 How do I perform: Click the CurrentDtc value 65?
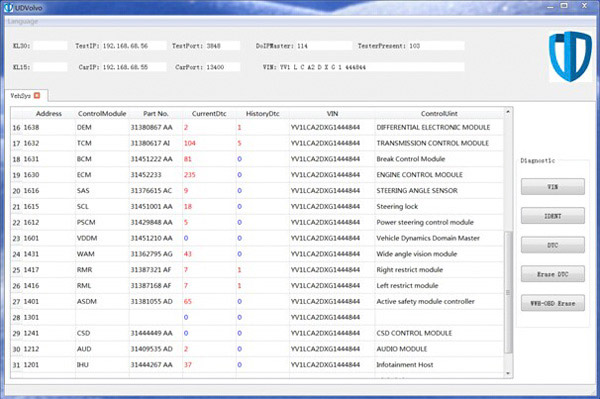[188, 301]
